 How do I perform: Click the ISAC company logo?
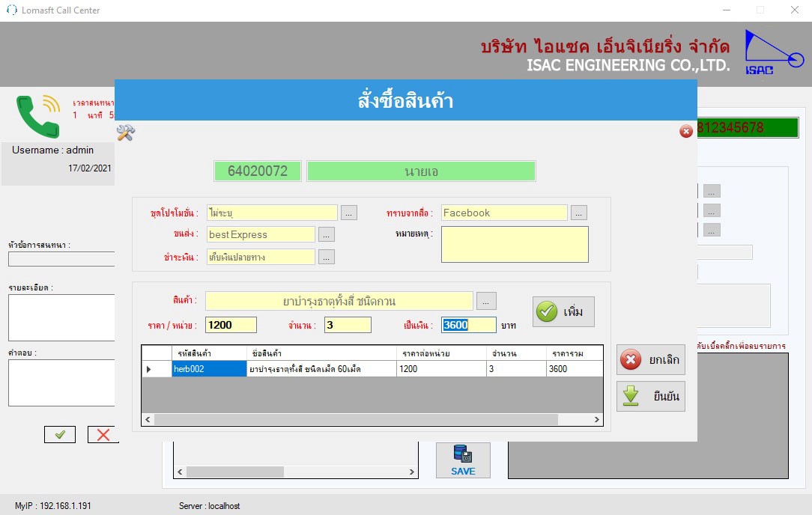tap(772, 52)
